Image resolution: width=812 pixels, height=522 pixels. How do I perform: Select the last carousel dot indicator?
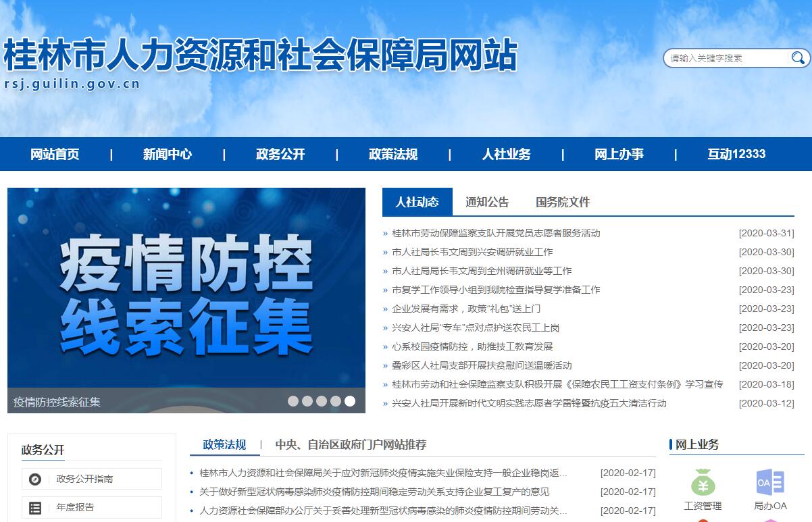350,401
